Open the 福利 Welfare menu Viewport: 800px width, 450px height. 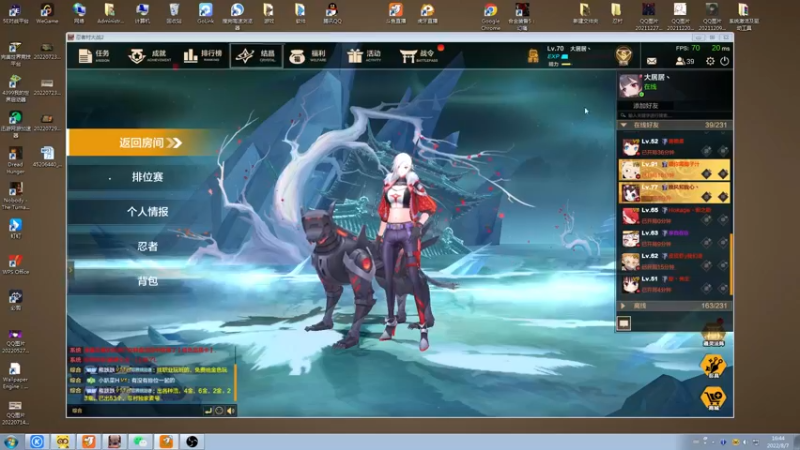click(x=308, y=56)
